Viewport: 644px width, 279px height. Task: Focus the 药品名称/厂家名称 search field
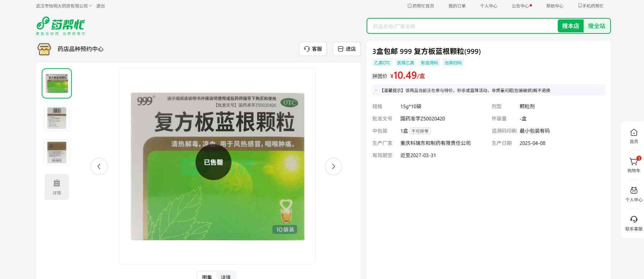[x=462, y=26]
